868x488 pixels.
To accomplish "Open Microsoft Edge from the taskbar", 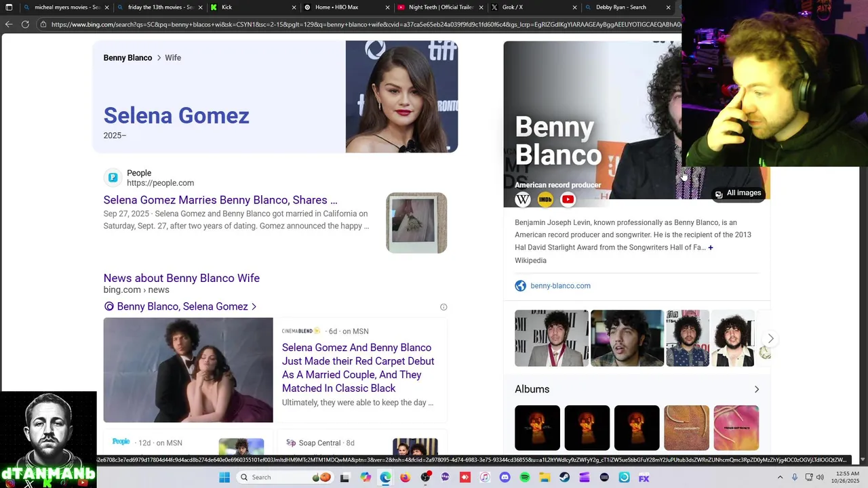I will (385, 477).
